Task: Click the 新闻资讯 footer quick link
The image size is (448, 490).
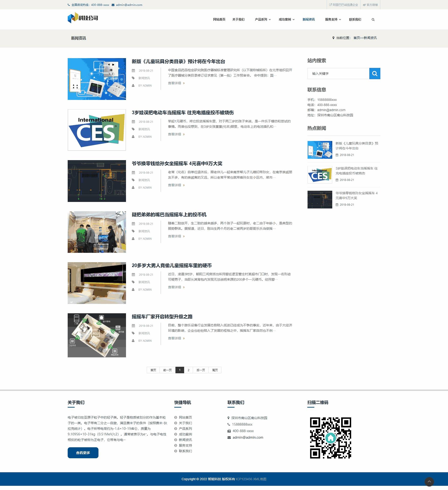Action: tap(185, 440)
